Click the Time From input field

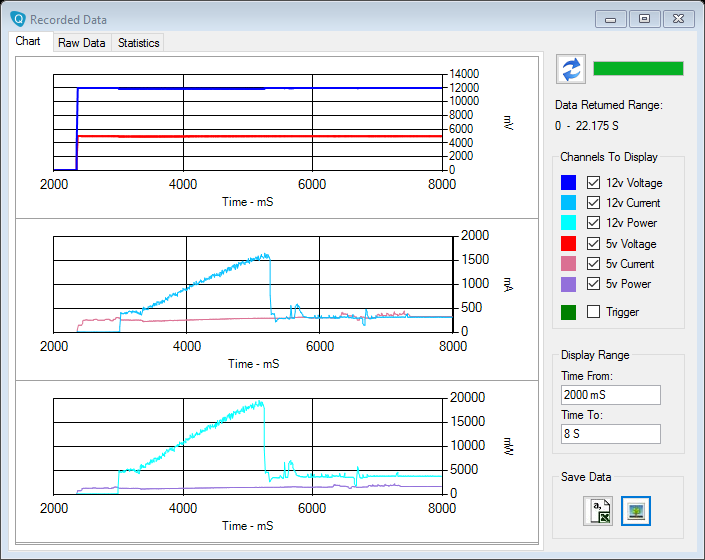pyautogui.click(x=610, y=395)
